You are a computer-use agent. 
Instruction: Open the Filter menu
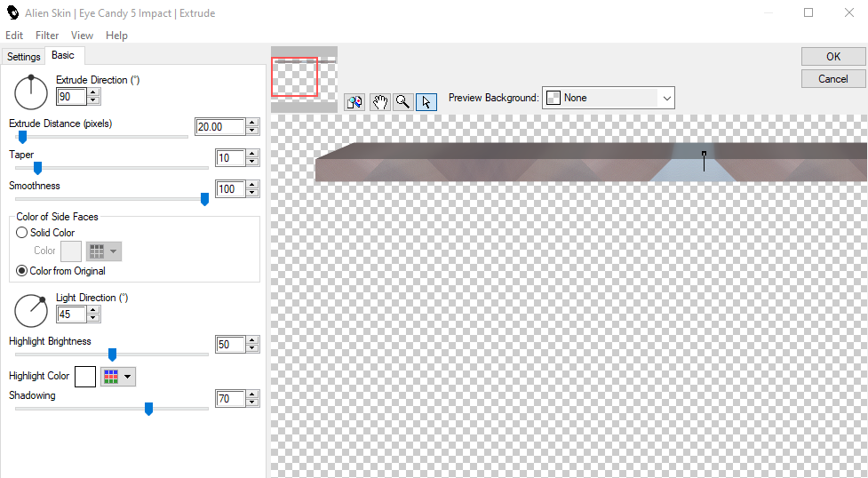(x=47, y=36)
